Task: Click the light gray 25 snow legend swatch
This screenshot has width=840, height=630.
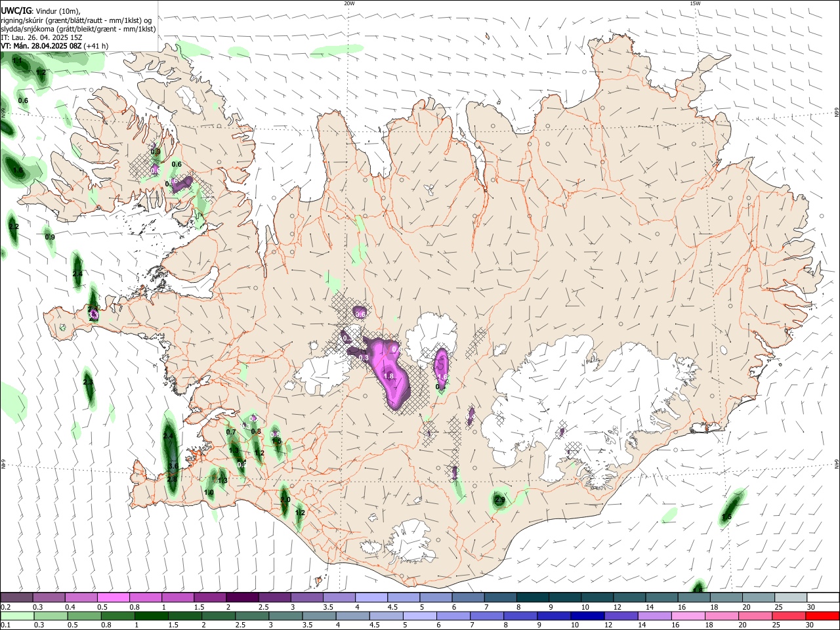Action: [x=791, y=597]
